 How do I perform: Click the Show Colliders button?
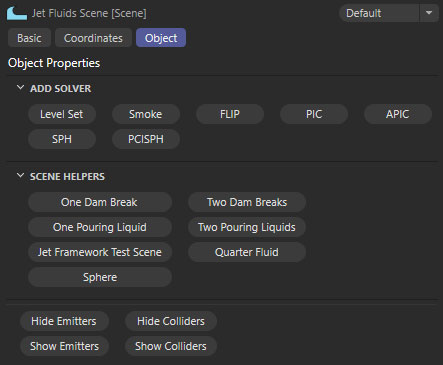[x=171, y=346]
